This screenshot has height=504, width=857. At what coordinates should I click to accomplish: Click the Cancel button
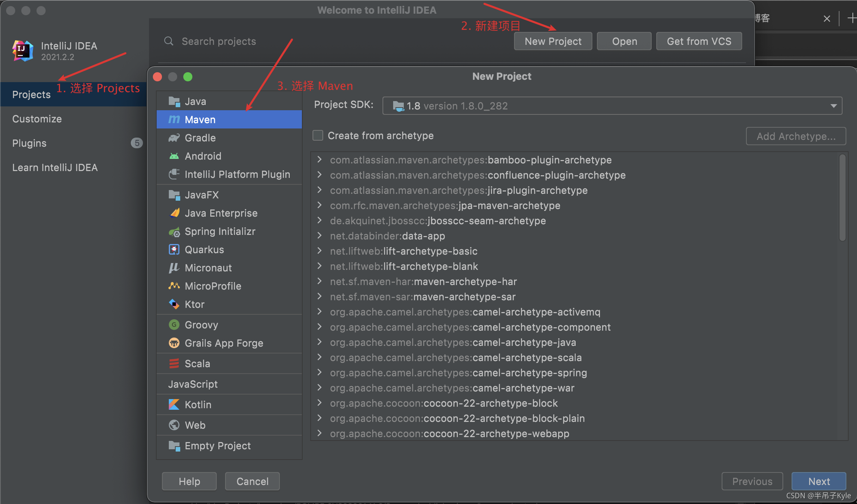pyautogui.click(x=252, y=481)
